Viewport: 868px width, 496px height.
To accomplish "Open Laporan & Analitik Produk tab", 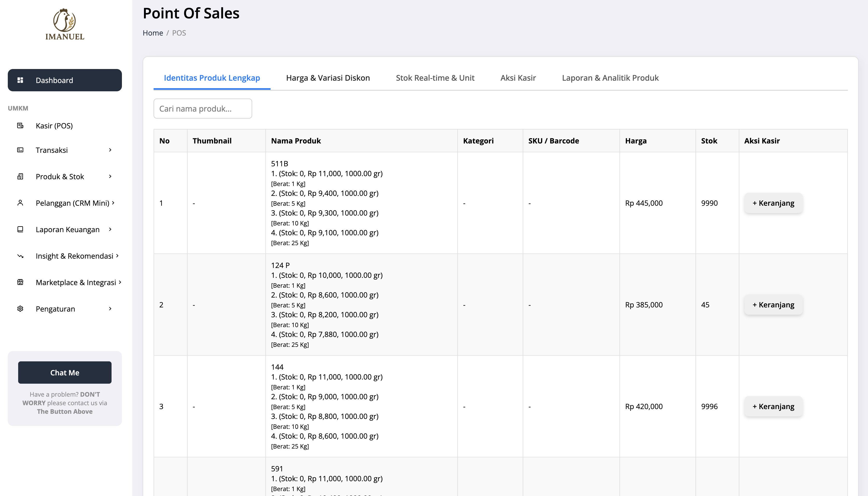I will tap(610, 78).
